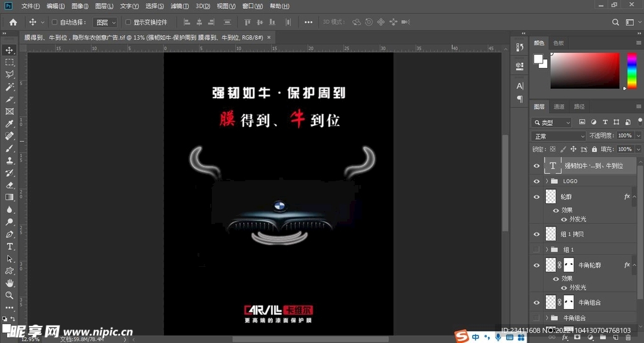644x343 pixels.
Task: Select the Frame tool
Action: point(9,111)
